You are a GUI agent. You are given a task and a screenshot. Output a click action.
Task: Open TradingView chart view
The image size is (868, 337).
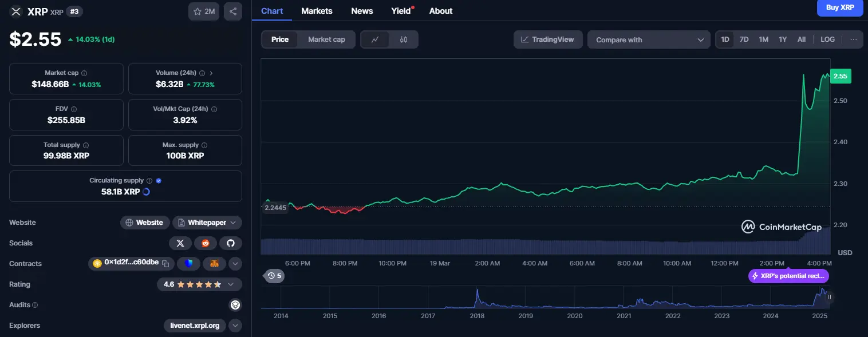[x=548, y=39]
